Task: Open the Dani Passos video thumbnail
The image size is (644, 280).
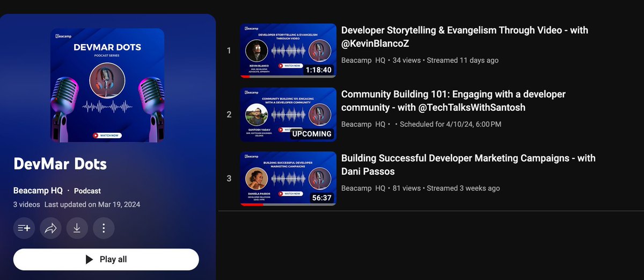Action: pos(288,178)
